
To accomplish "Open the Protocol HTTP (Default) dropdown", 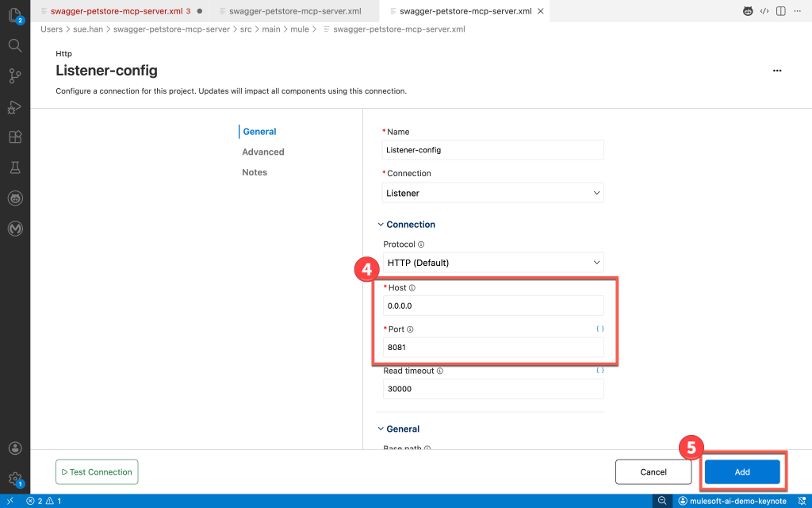I will click(x=492, y=263).
